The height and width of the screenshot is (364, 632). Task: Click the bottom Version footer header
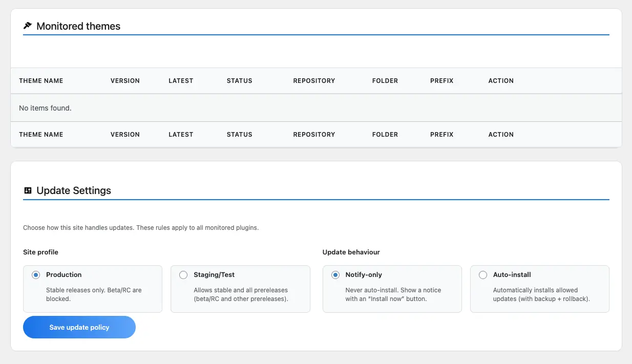point(125,135)
